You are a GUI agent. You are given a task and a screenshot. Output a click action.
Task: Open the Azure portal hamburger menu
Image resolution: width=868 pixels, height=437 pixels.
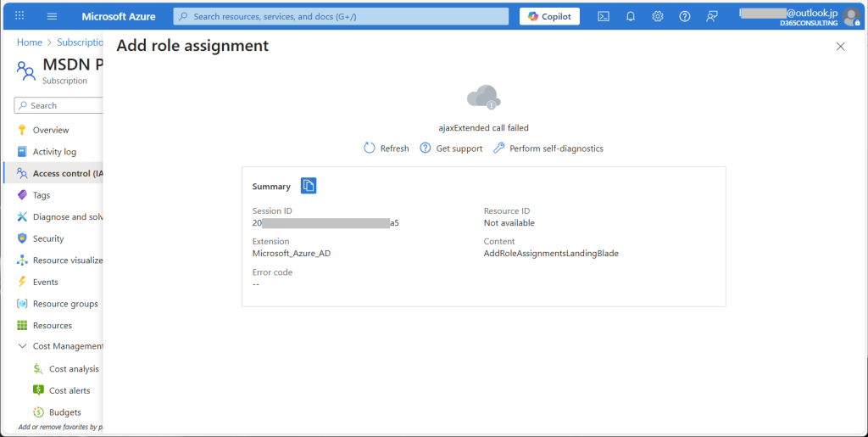coord(52,16)
